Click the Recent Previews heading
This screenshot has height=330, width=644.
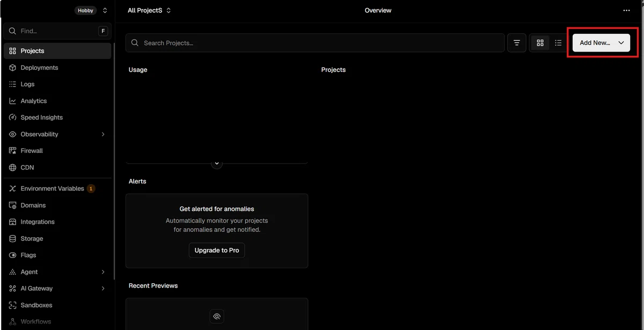coord(153,285)
